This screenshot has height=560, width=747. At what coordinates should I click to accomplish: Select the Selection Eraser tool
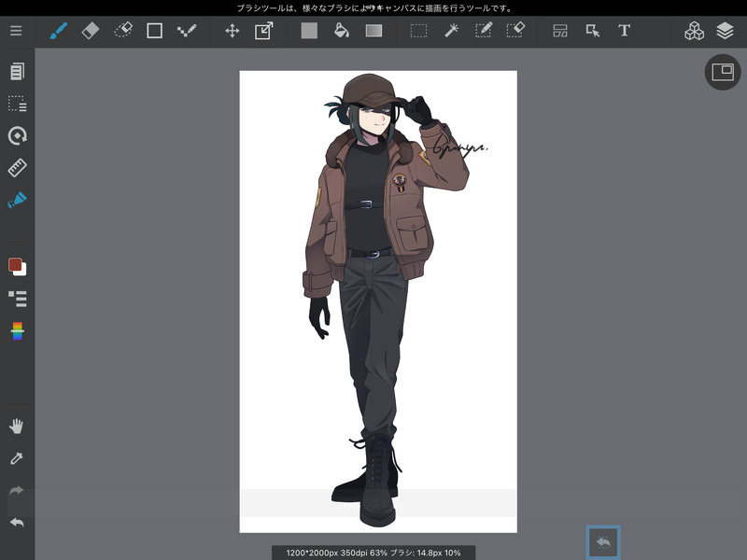pos(515,30)
